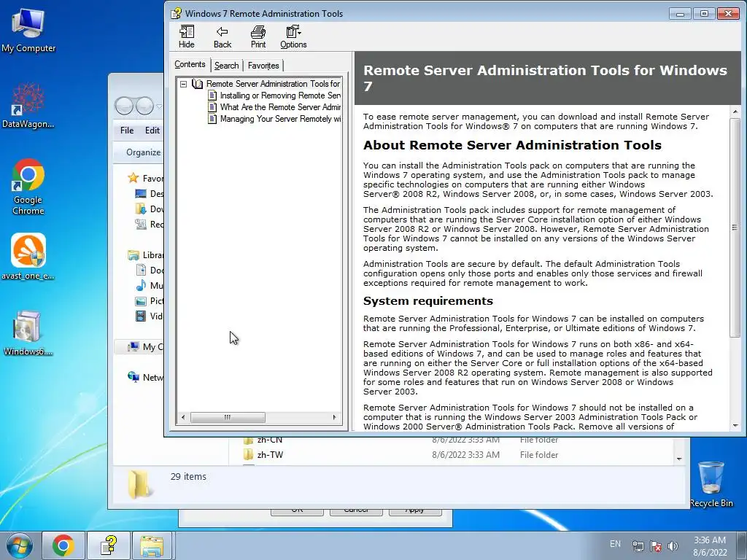Switch to the Search tab

tap(226, 66)
